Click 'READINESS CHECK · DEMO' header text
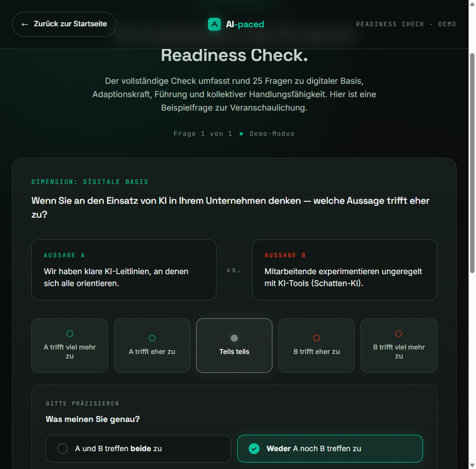 coord(406,24)
